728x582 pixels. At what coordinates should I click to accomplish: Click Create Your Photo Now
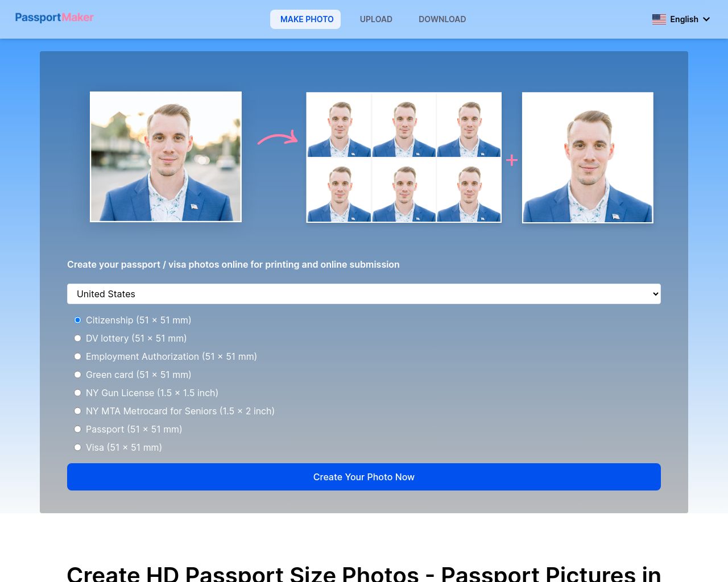pyautogui.click(x=364, y=477)
